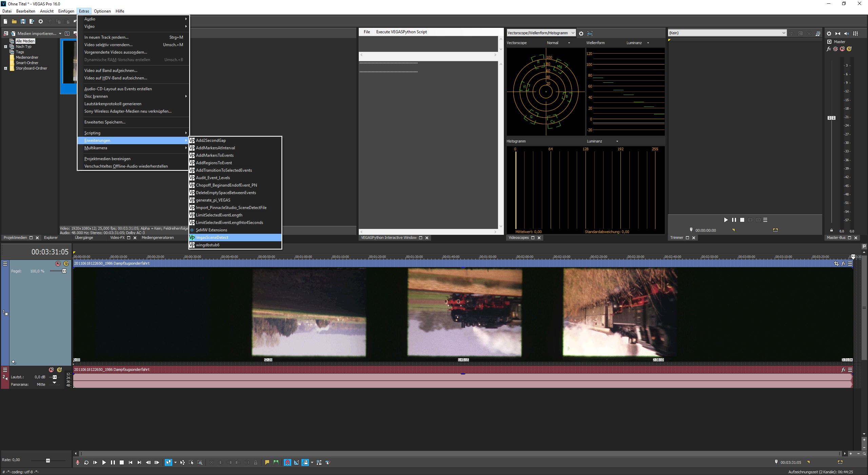Open Vectorscope/Wellenform/Histogramm view dropdown
The width and height of the screenshot is (868, 475).
coord(573,33)
